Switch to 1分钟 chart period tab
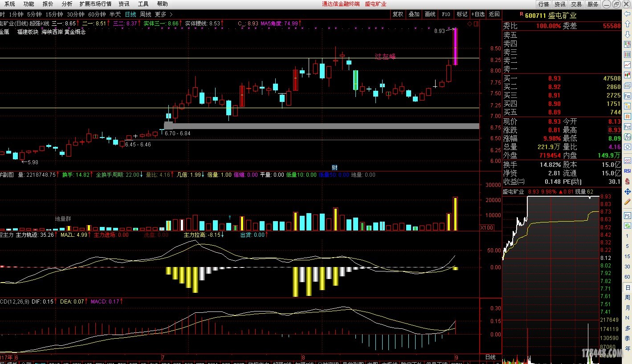 point(16,14)
